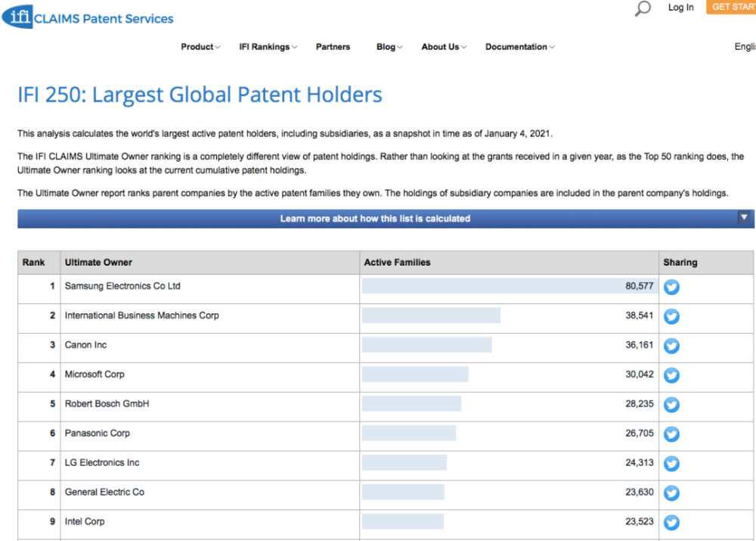756x541 pixels.
Task: Click the 26,705 active families value
Action: pyautogui.click(x=640, y=434)
